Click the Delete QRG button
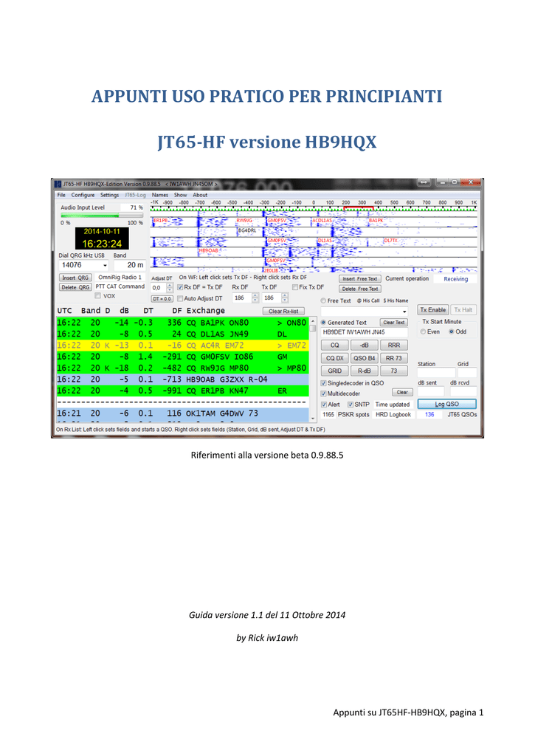The height and width of the screenshot is (756, 535). [75, 287]
